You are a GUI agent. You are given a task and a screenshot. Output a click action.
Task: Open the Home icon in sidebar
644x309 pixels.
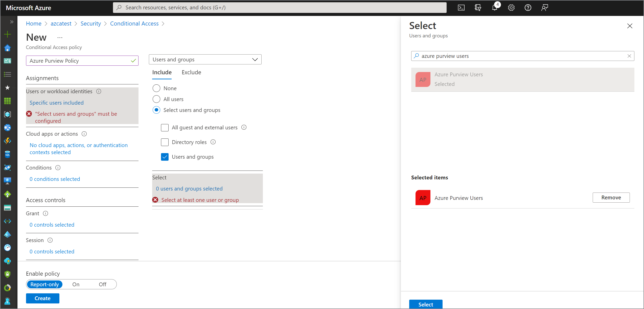pyautogui.click(x=8, y=48)
